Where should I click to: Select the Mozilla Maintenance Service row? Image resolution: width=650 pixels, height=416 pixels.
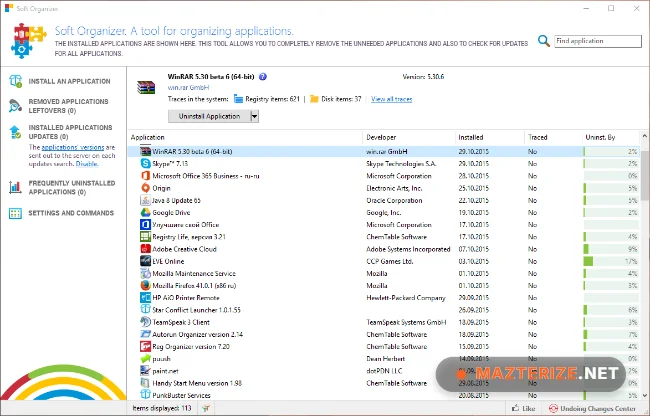pyautogui.click(x=383, y=273)
